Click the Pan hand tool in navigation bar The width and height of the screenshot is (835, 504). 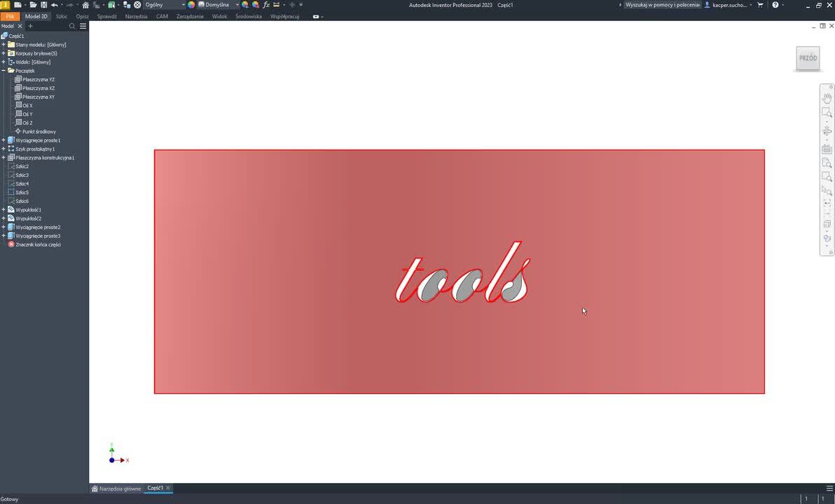click(x=827, y=99)
